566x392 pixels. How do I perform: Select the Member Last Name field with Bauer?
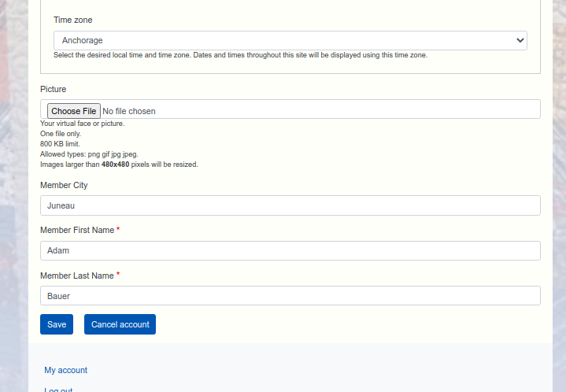[290, 295]
